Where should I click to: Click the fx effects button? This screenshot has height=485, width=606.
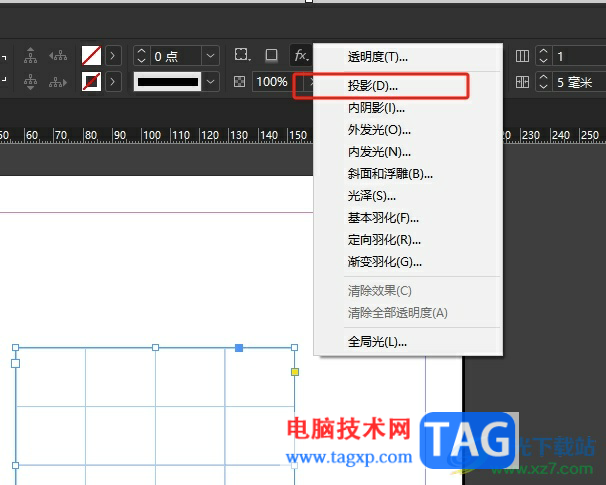pos(301,56)
